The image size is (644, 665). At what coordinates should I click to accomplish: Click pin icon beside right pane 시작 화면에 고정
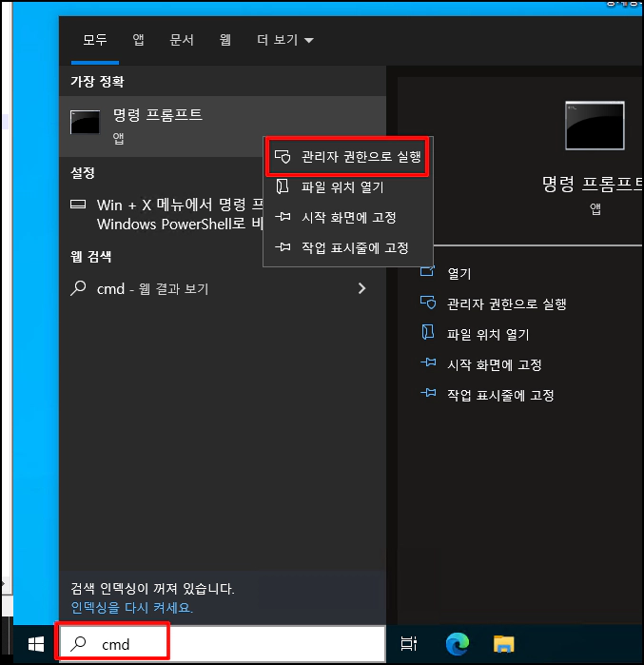click(428, 362)
